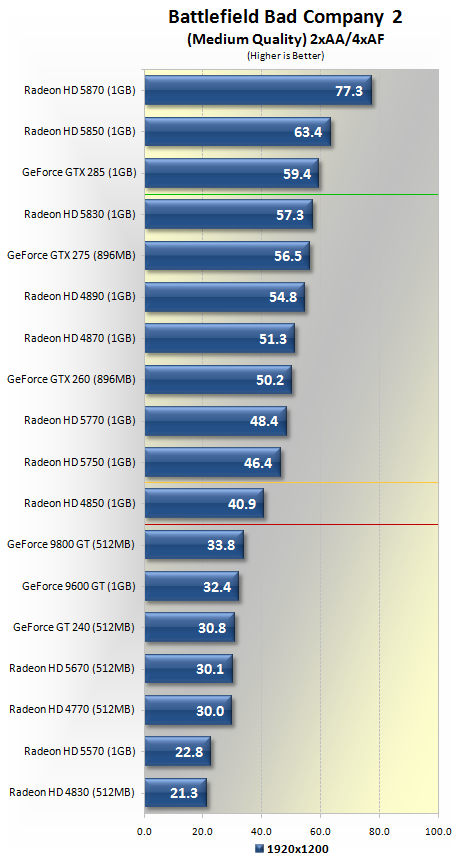Image resolution: width=457 pixels, height=863 pixels.
Task: Click the GeForce 9800 GT (512MB) label
Action: coord(71,545)
